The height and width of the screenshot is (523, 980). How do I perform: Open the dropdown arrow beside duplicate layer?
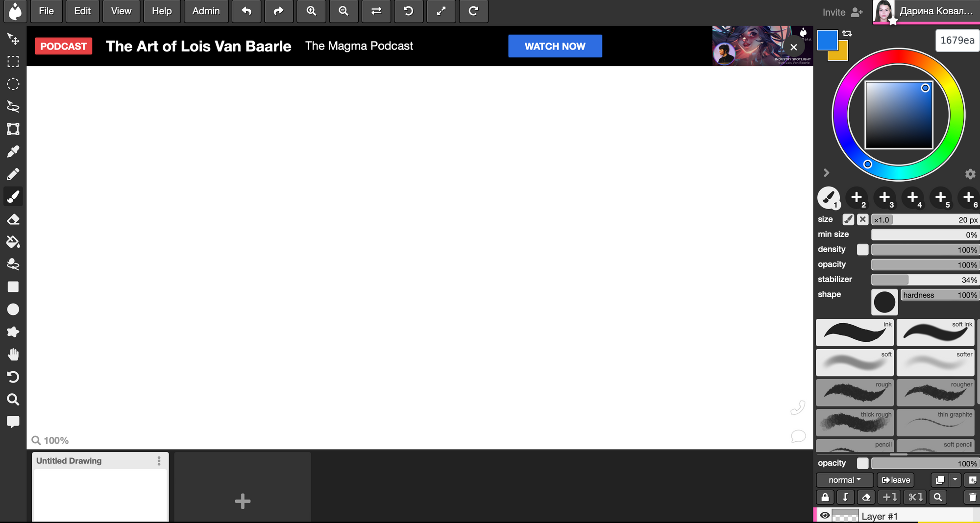955,480
